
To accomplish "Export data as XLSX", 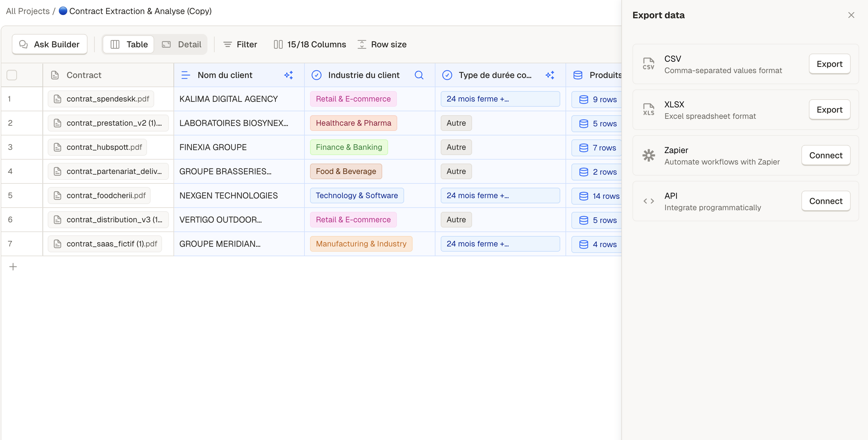I will pyautogui.click(x=829, y=110).
